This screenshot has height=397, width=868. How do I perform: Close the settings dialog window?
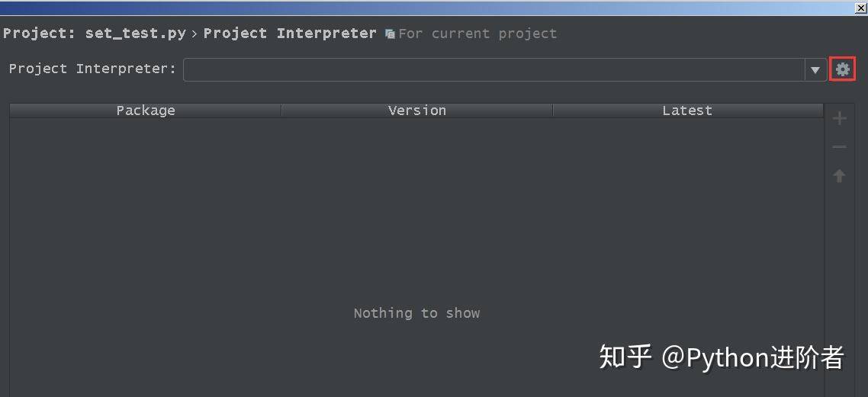click(860, 7)
